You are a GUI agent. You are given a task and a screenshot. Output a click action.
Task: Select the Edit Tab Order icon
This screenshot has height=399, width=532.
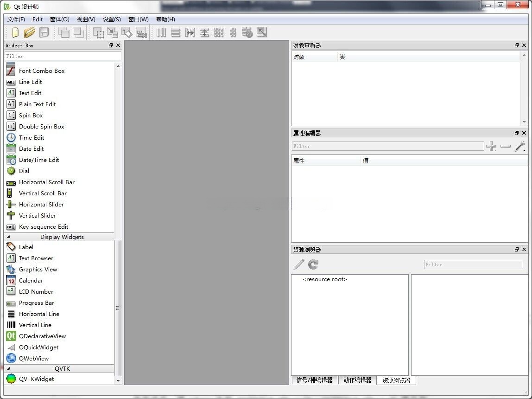point(141,32)
